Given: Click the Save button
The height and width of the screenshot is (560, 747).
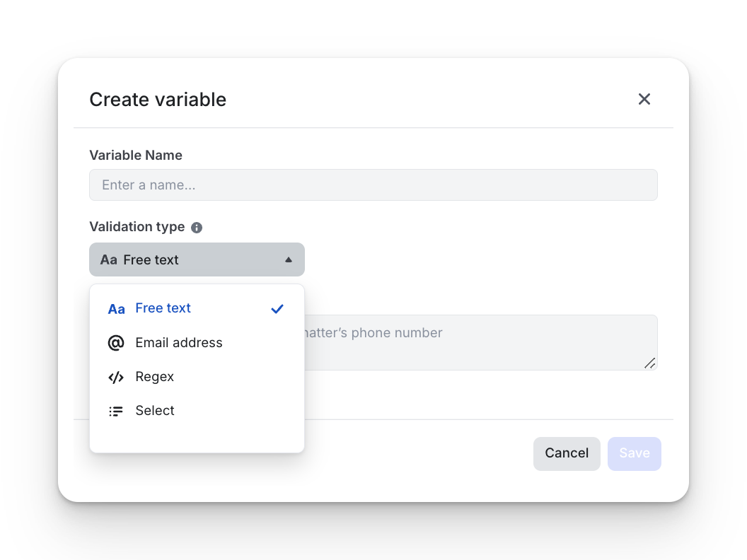Looking at the screenshot, I should (634, 453).
